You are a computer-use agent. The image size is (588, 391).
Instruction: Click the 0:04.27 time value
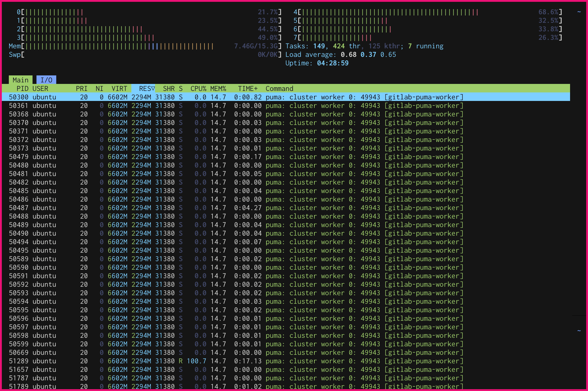pos(248,208)
